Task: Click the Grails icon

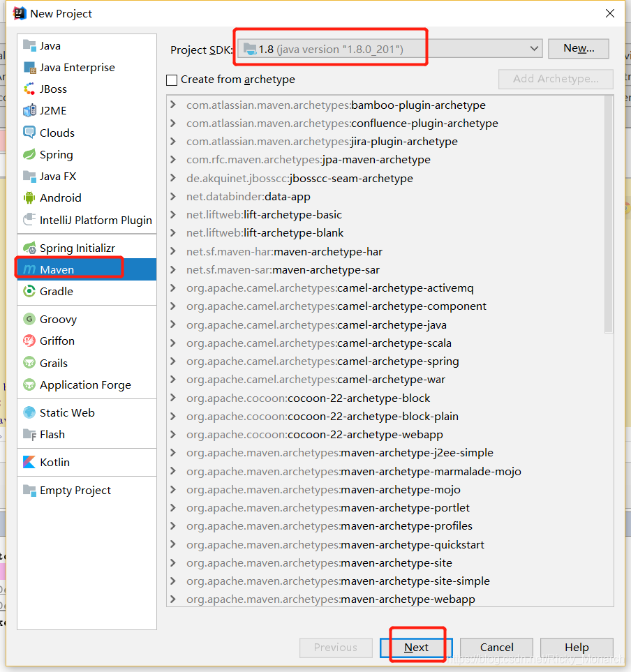Action: pyautogui.click(x=29, y=363)
